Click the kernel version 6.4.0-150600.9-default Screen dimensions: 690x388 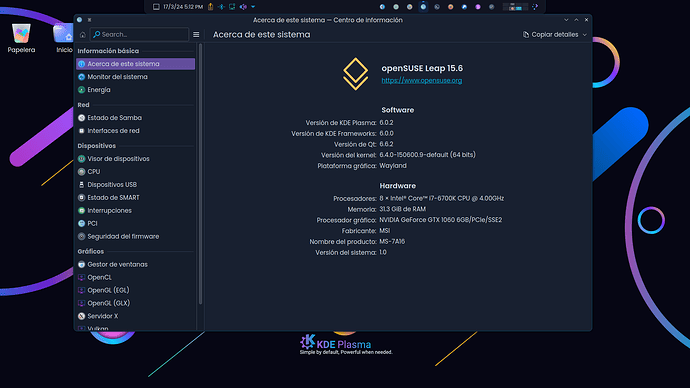[x=427, y=155]
